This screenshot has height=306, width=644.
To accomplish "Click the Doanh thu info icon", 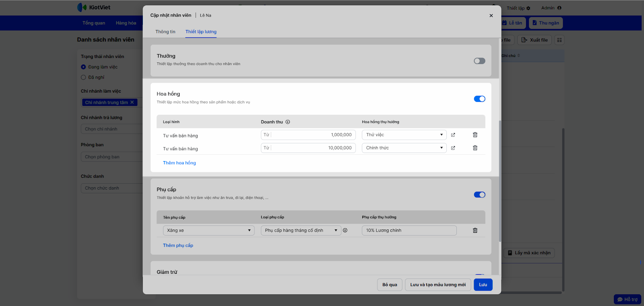I will coord(288,122).
